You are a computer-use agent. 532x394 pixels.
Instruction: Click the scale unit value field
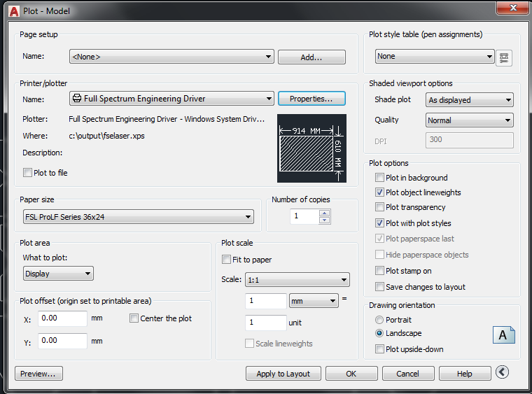(x=266, y=323)
